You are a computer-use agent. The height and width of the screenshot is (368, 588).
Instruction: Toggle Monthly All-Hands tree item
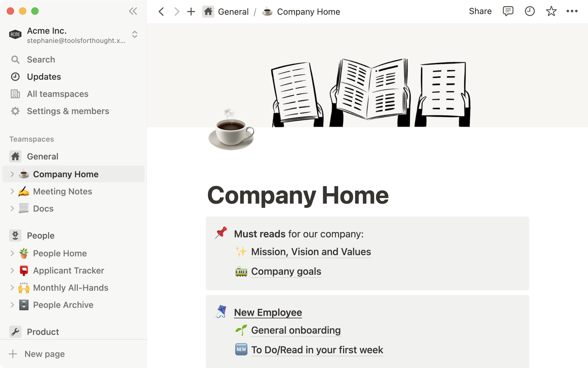pos(11,287)
